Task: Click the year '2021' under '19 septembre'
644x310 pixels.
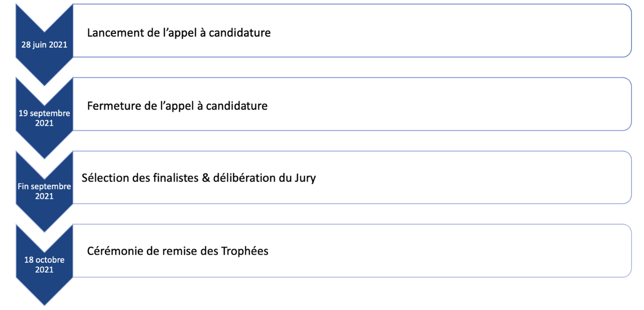Action: [44, 123]
